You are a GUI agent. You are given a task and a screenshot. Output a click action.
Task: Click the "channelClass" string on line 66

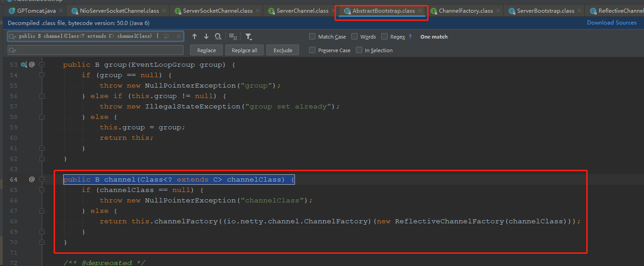click(x=272, y=200)
